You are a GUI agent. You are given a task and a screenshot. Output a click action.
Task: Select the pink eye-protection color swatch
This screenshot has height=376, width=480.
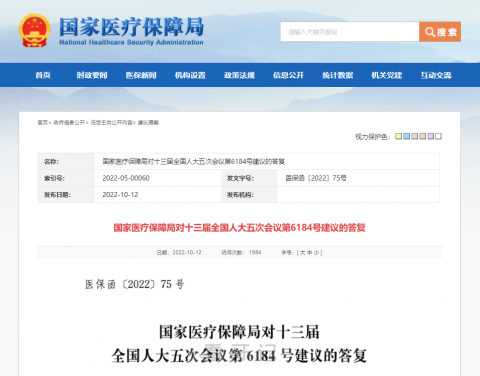(x=422, y=136)
